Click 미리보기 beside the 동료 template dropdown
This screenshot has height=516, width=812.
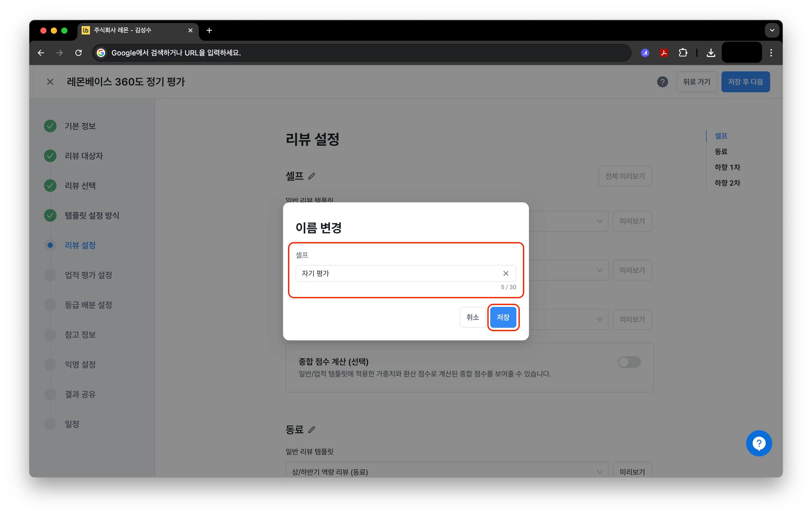coord(632,472)
